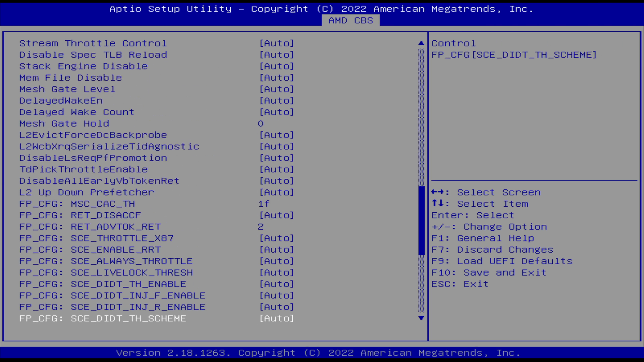Select FP_CFG: MSC_CAC_TH label
The width and height of the screenshot is (644, 362).
click(77, 204)
